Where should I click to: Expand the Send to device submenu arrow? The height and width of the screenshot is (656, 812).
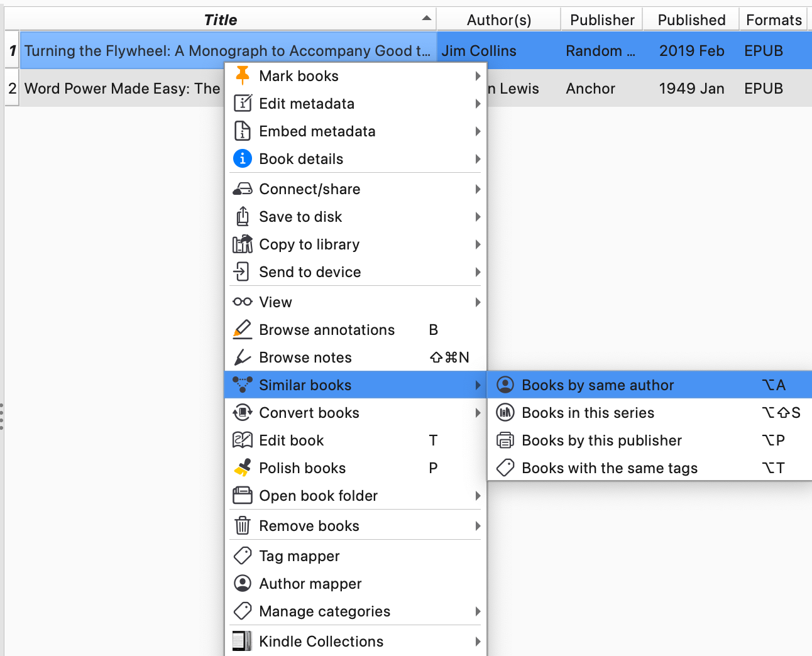coord(478,272)
